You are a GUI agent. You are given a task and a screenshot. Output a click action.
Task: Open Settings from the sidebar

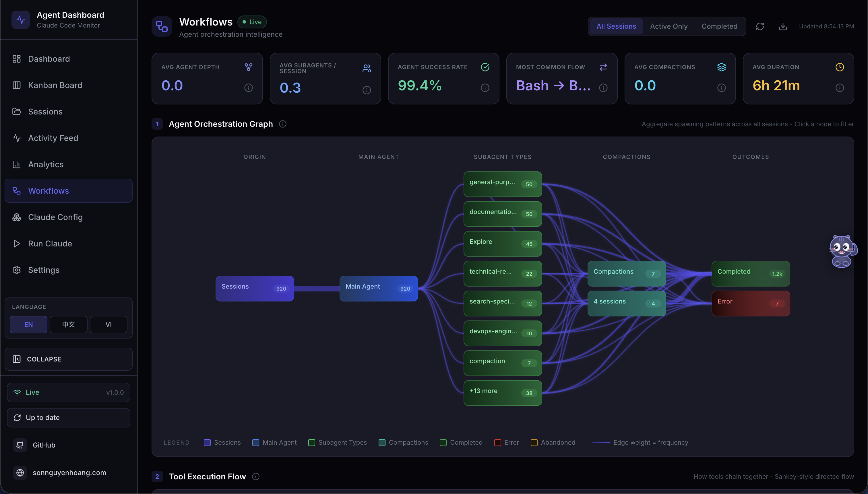point(69,270)
